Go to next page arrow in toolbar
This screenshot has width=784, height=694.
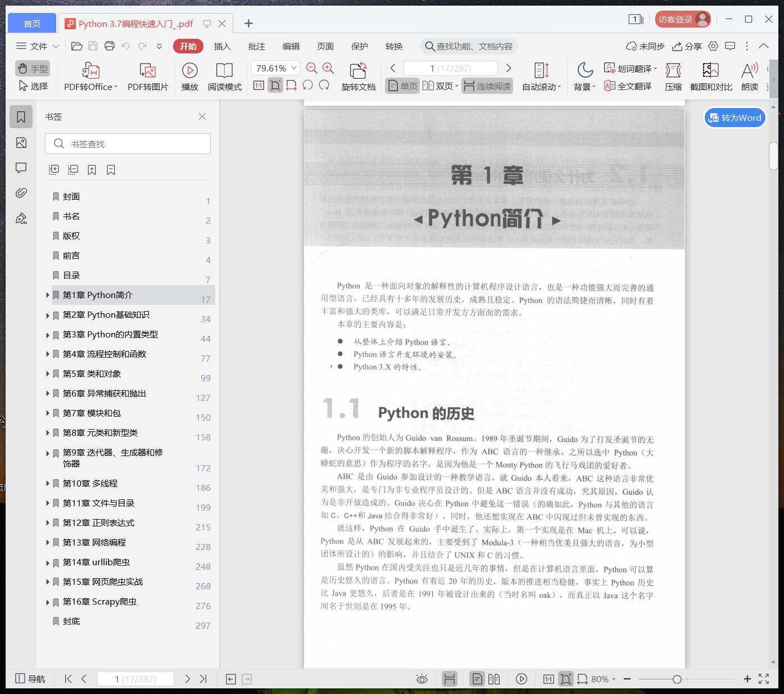(509, 68)
